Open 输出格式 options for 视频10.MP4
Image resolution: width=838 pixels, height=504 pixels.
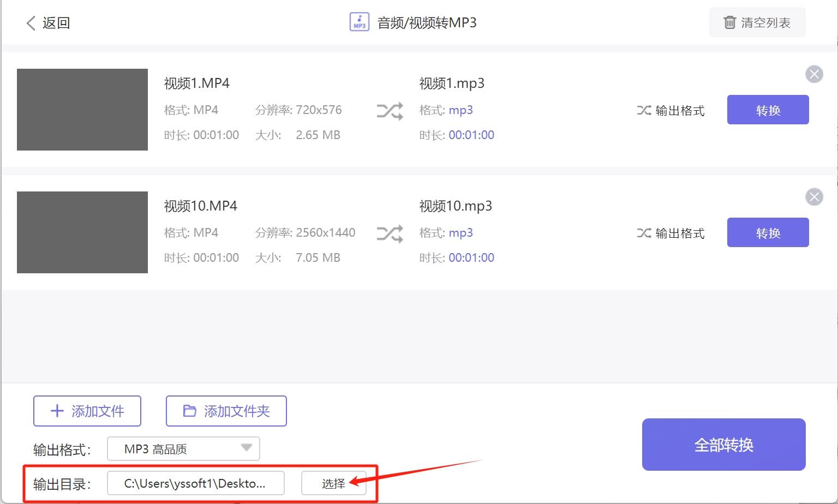671,233
